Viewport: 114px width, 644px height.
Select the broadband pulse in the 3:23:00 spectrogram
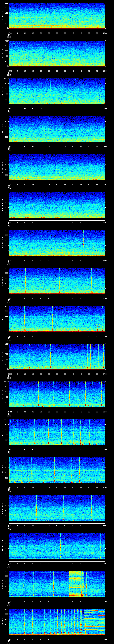coord(83,243)
